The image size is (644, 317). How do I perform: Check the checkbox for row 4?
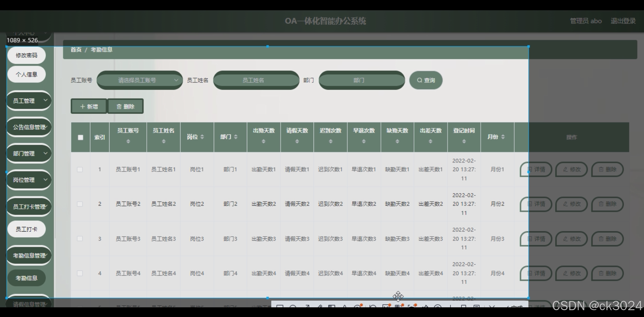80,273
